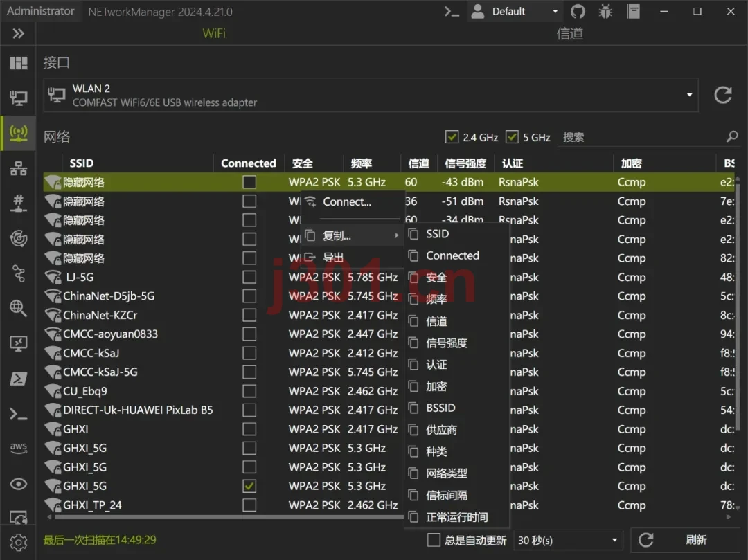
Task: Open the 30 秒(s) interval dropdown
Action: (568, 541)
